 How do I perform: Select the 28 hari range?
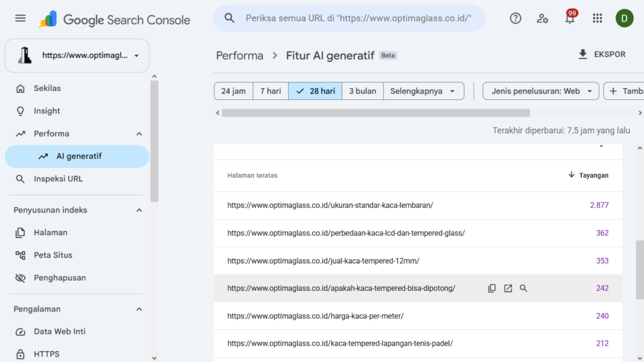pos(315,91)
